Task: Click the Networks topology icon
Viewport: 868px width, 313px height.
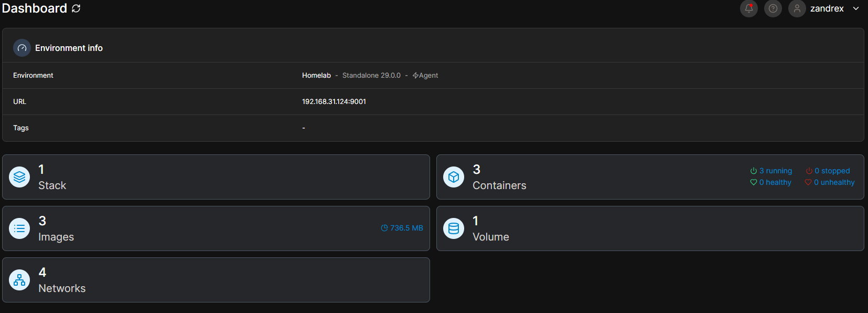Action: click(x=19, y=280)
